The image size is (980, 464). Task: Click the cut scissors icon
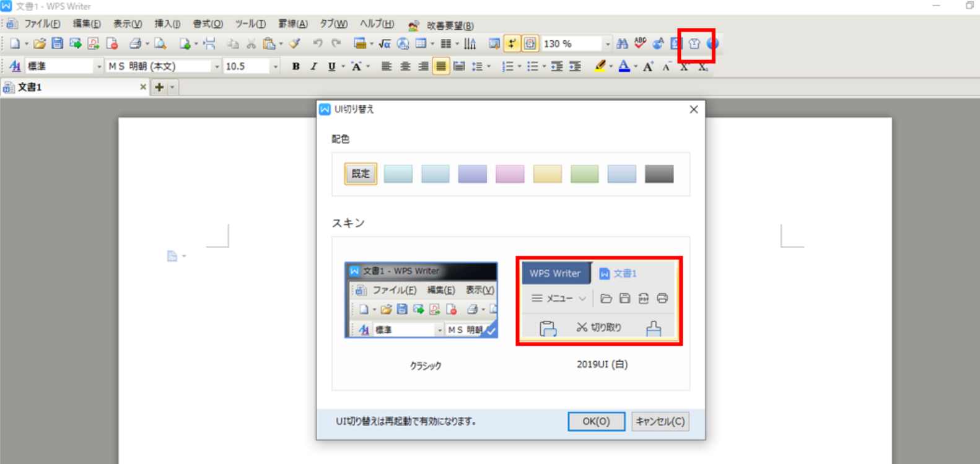pos(251,43)
